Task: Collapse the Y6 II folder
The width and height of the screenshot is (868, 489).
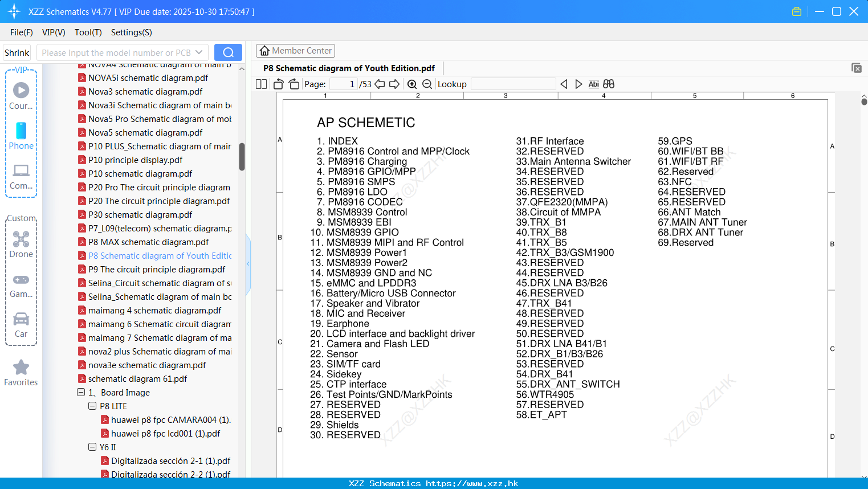Action: click(92, 447)
